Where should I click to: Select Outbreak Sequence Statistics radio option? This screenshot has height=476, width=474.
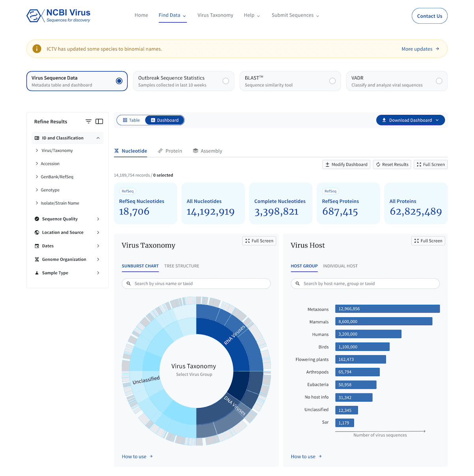point(226,81)
